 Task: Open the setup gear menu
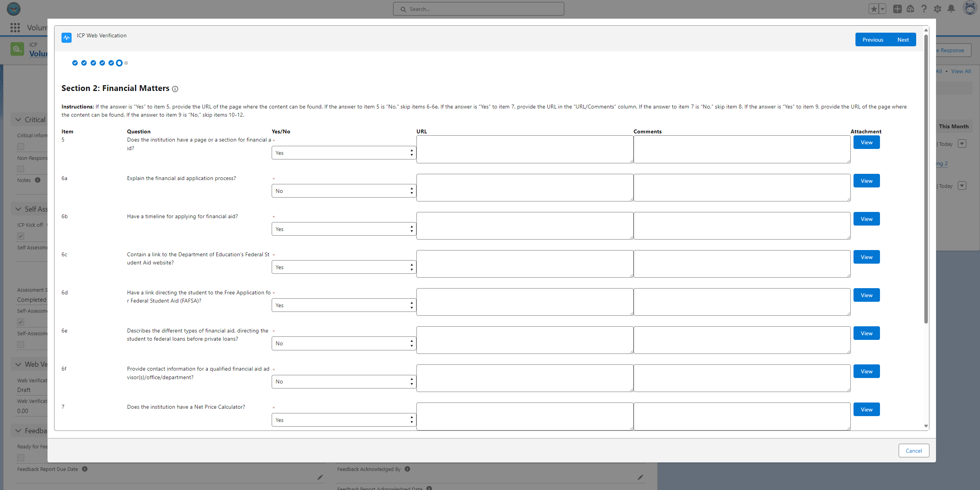[937, 9]
